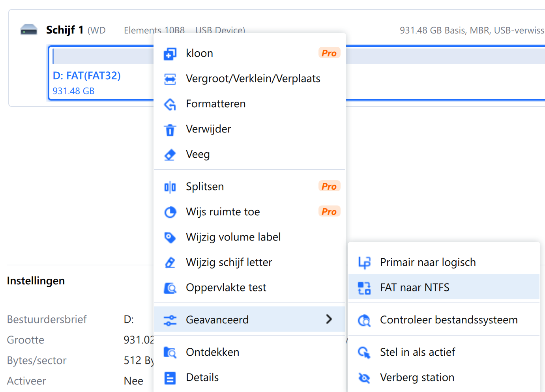Select Ontdekken in the context menu
Viewport: 545px width, 392px height.
(x=212, y=352)
